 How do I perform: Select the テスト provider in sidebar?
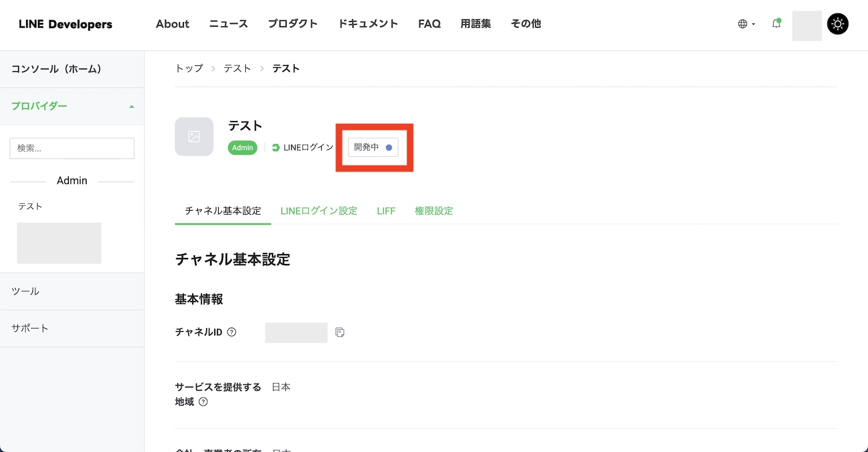click(x=30, y=206)
